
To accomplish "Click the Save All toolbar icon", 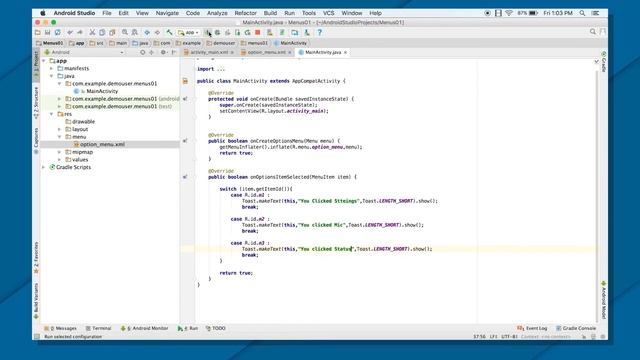I will pyautogui.click(x=47, y=32).
